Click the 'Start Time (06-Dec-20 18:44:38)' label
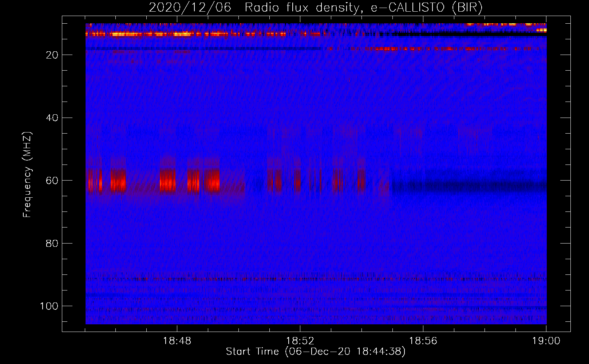This screenshot has width=589, height=364. coord(316,352)
